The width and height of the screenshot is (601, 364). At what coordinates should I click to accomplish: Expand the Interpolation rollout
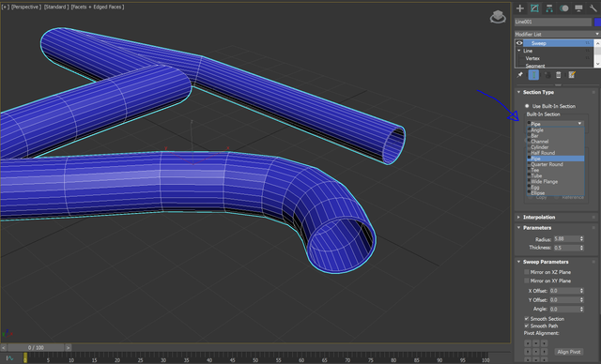click(x=518, y=218)
